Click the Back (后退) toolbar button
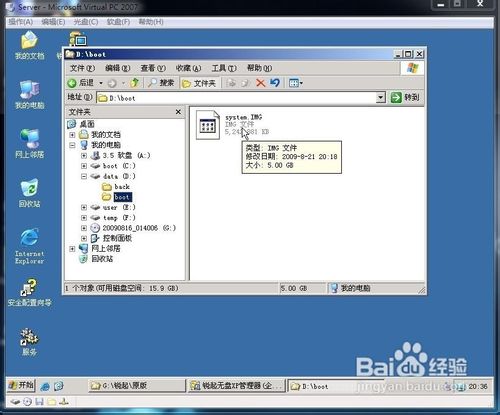 click(80, 83)
